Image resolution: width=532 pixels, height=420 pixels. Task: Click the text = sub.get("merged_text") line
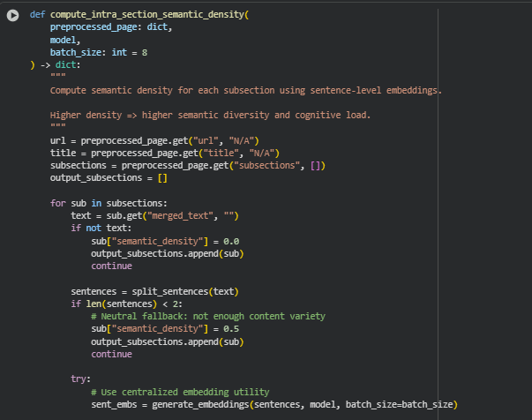(154, 215)
